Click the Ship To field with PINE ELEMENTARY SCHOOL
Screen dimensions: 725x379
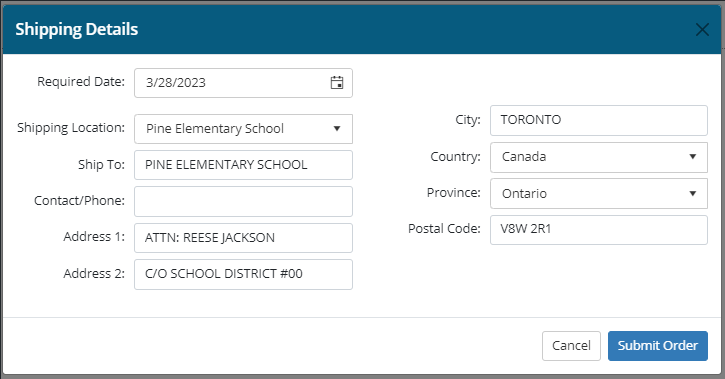coord(243,165)
